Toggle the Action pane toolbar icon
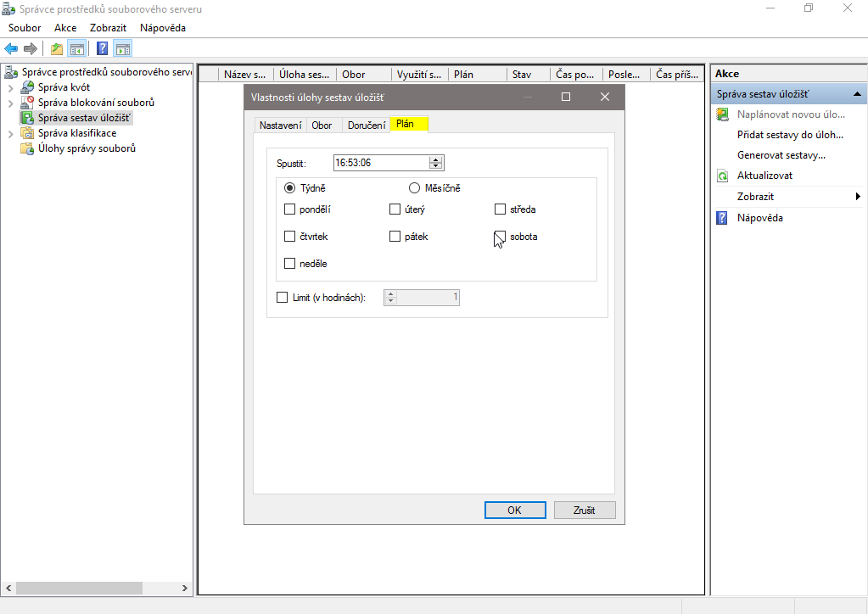The image size is (868, 614). (123, 48)
